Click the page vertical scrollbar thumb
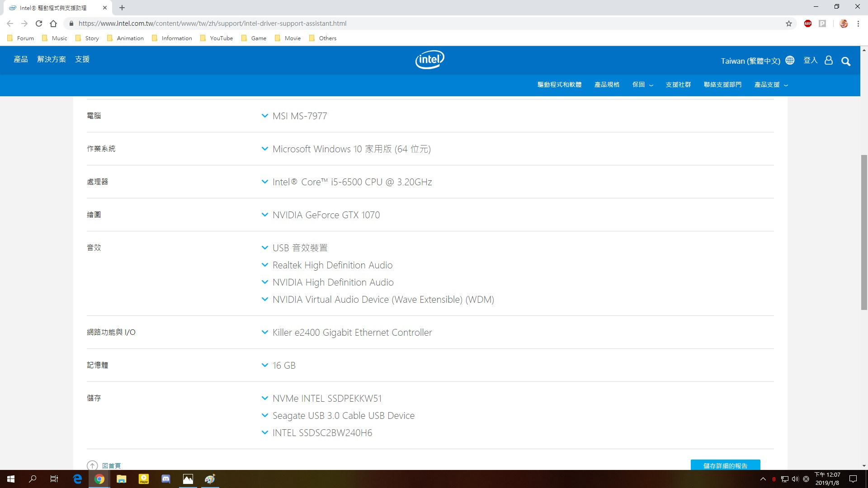This screenshot has height=488, width=868. [x=864, y=232]
